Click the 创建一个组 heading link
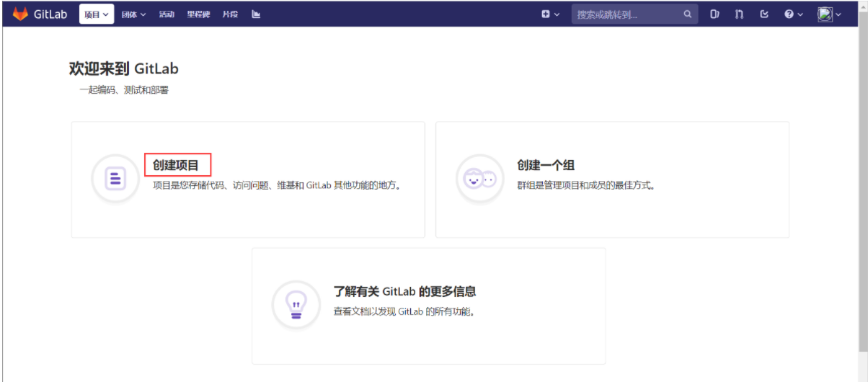 [x=546, y=165]
